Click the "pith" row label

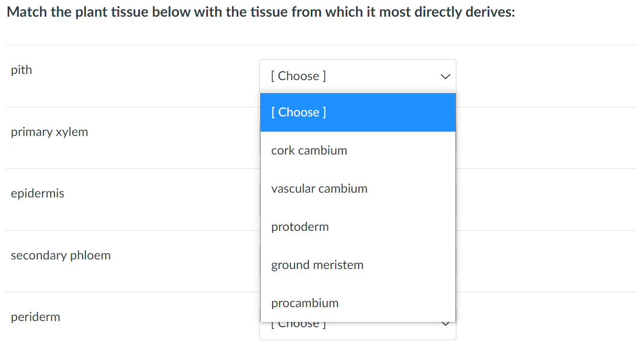point(21,70)
